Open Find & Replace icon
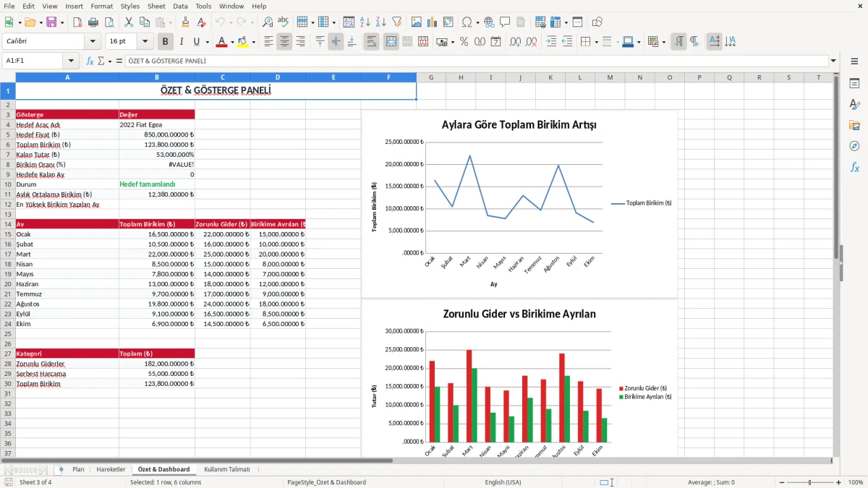Image resolution: width=868 pixels, height=488 pixels. [x=268, y=22]
